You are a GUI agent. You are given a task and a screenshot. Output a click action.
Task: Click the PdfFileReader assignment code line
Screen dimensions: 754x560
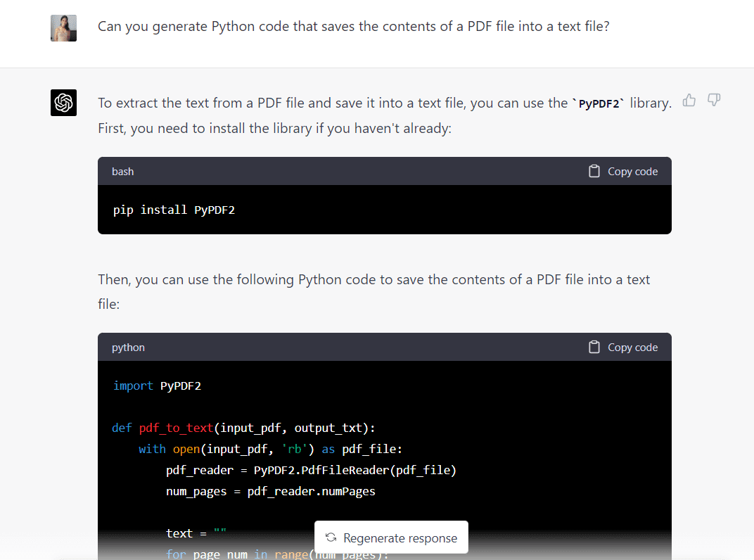[311, 470]
